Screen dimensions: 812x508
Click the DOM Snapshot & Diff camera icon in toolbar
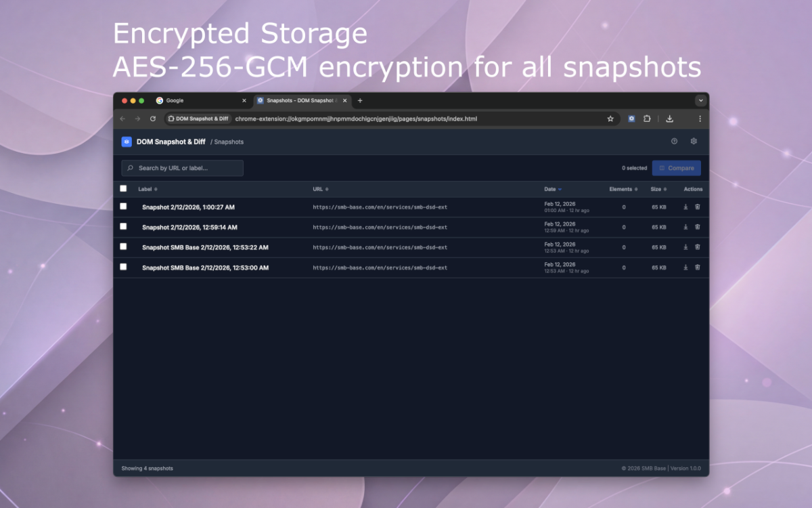coord(631,118)
